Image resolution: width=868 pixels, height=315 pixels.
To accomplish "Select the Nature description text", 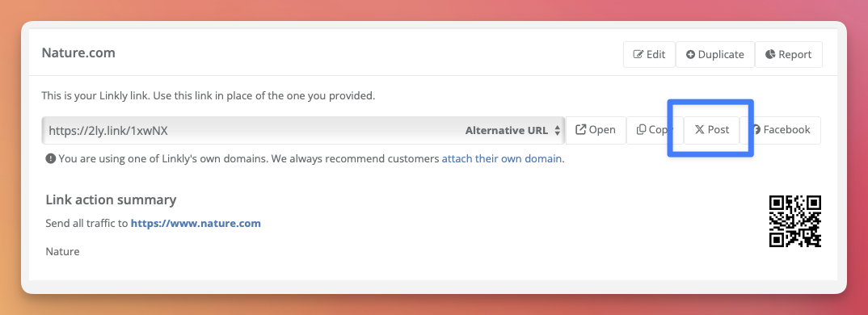I will pyautogui.click(x=62, y=252).
